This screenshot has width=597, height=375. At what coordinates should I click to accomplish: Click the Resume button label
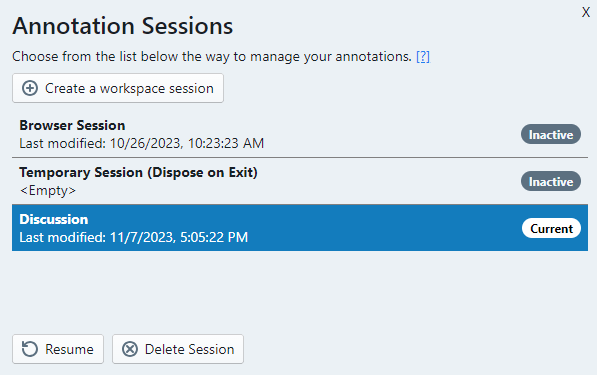[69, 349]
